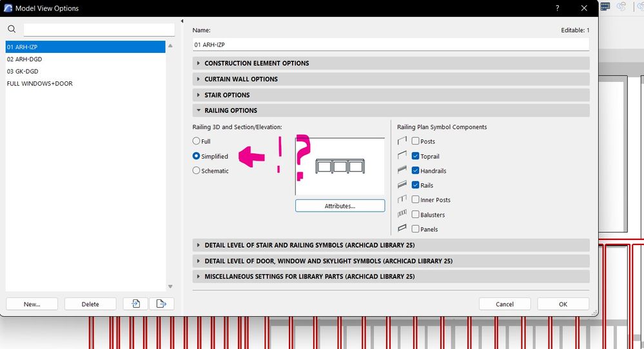Image resolution: width=644 pixels, height=349 pixels.
Task: Close the Model View Options dialog
Action: tap(584, 8)
